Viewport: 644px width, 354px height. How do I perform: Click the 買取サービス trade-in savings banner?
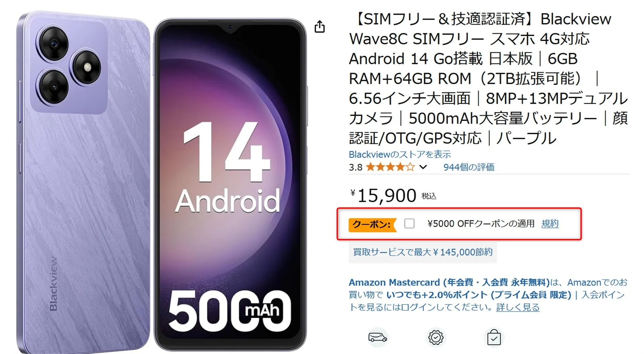(x=423, y=252)
